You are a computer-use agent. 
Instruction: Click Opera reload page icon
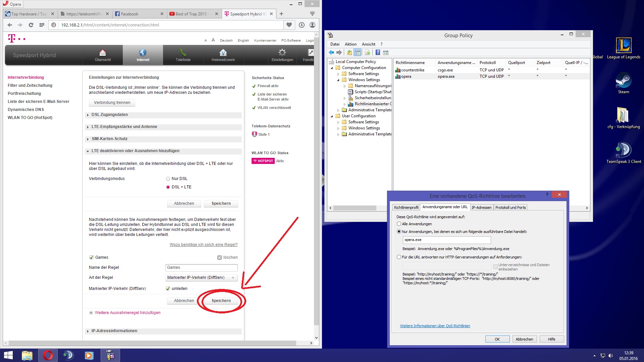(x=31, y=25)
